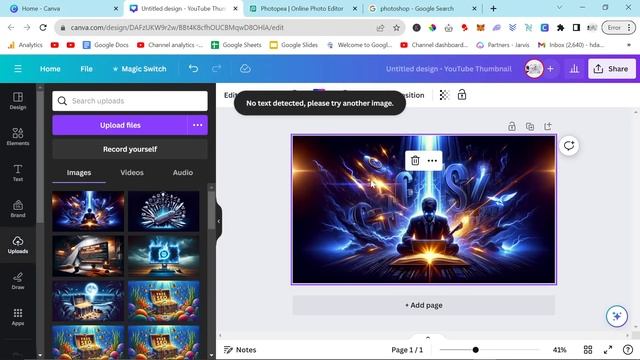The width and height of the screenshot is (640, 360).
Task: Open Notes at the bottom
Action: click(x=240, y=350)
